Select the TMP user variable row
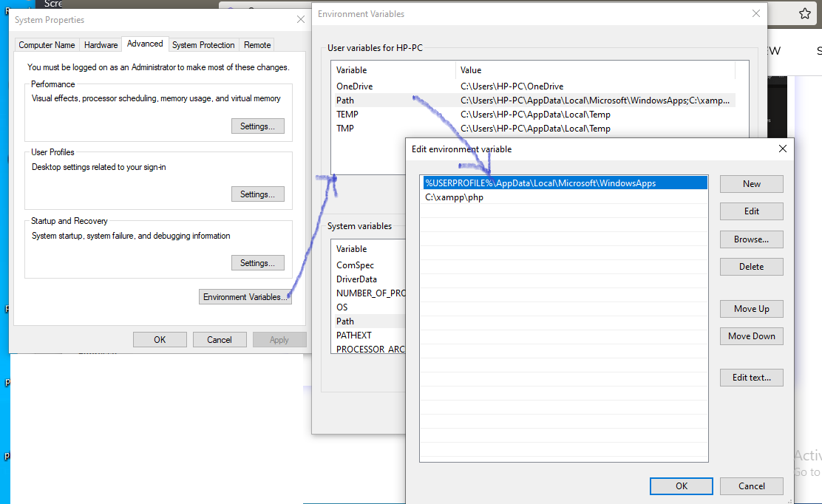822x504 pixels. pos(533,129)
